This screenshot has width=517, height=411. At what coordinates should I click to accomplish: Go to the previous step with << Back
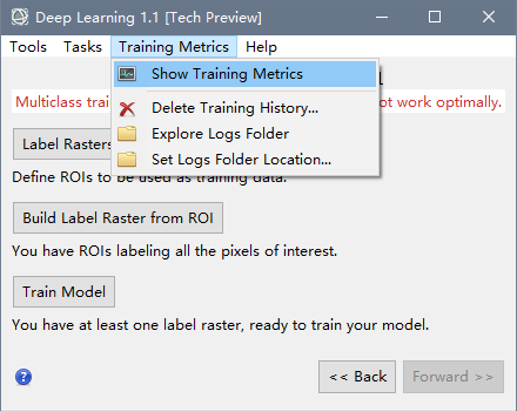[x=357, y=377]
